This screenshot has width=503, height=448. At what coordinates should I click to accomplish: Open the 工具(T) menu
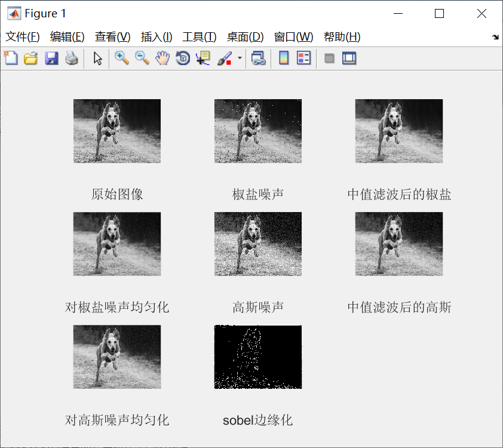199,37
